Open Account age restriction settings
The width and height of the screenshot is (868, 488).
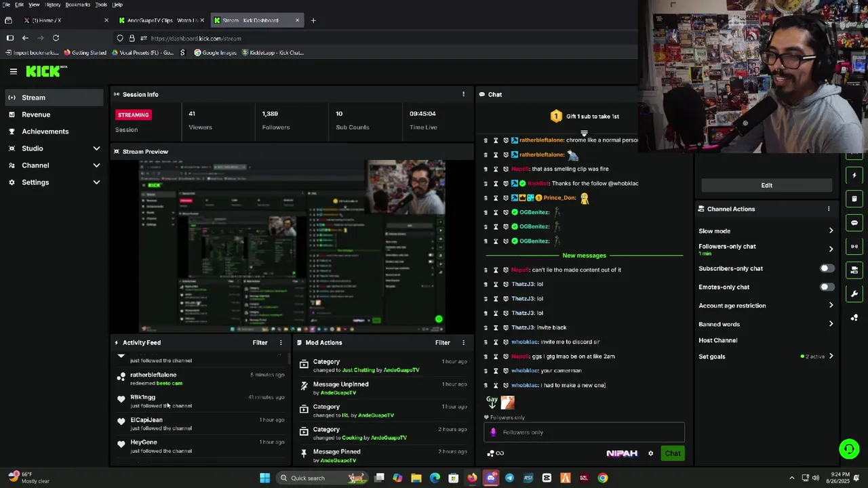click(766, 306)
